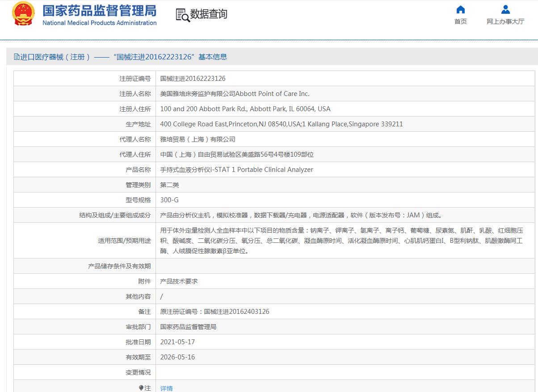Click the 注册证编号 label
The image size is (538, 392).
(x=135, y=79)
